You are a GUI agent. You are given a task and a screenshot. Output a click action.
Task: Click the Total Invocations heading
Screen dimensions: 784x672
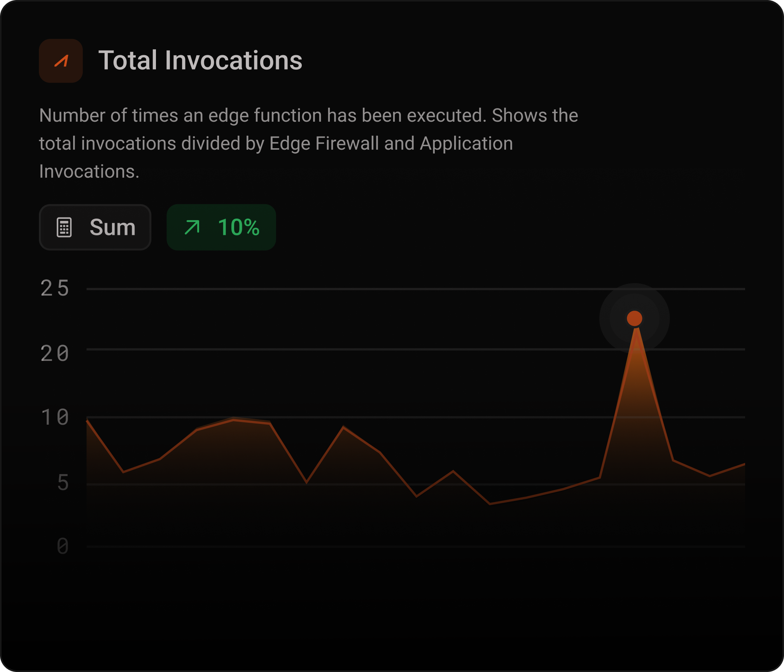pyautogui.click(x=200, y=61)
